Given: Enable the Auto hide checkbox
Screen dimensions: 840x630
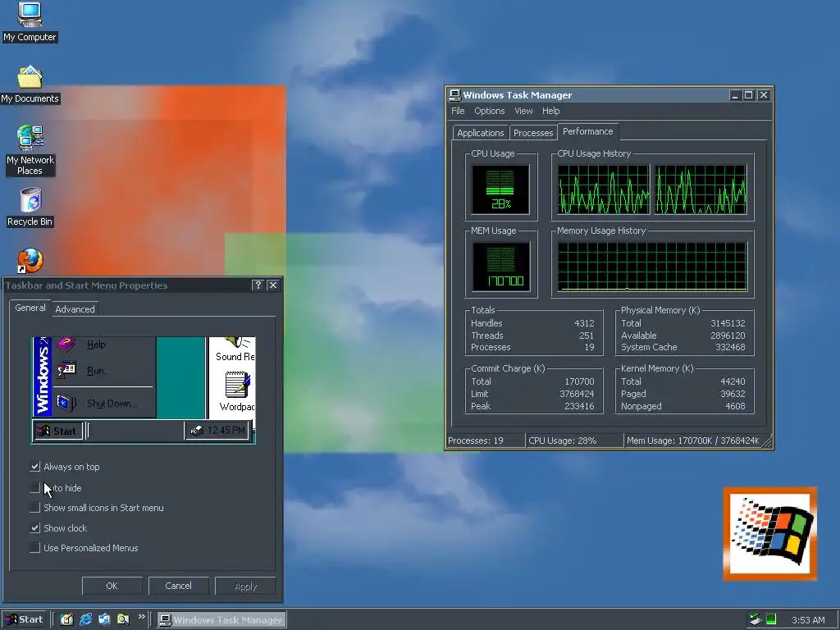Looking at the screenshot, I should (x=34, y=487).
